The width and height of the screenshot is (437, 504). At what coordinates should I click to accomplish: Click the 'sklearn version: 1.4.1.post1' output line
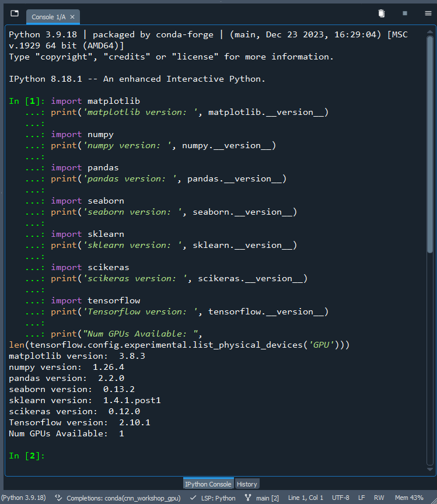(x=85, y=401)
